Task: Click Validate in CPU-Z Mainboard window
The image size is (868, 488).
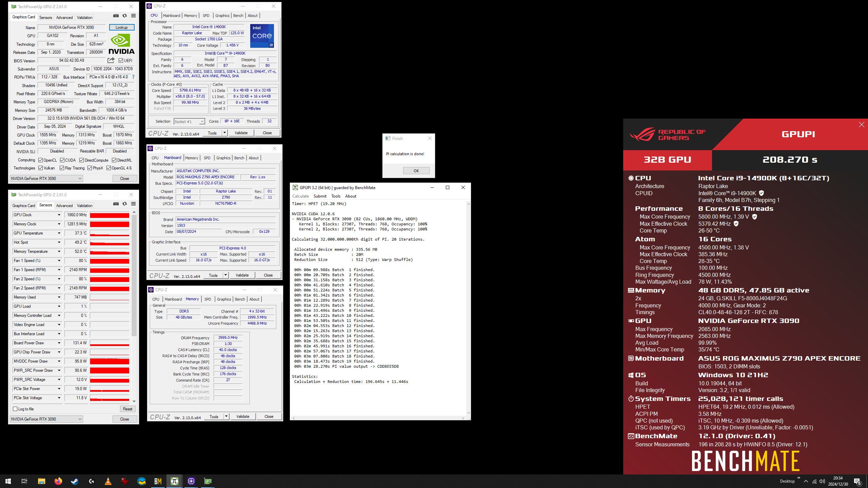Action: click(242, 275)
